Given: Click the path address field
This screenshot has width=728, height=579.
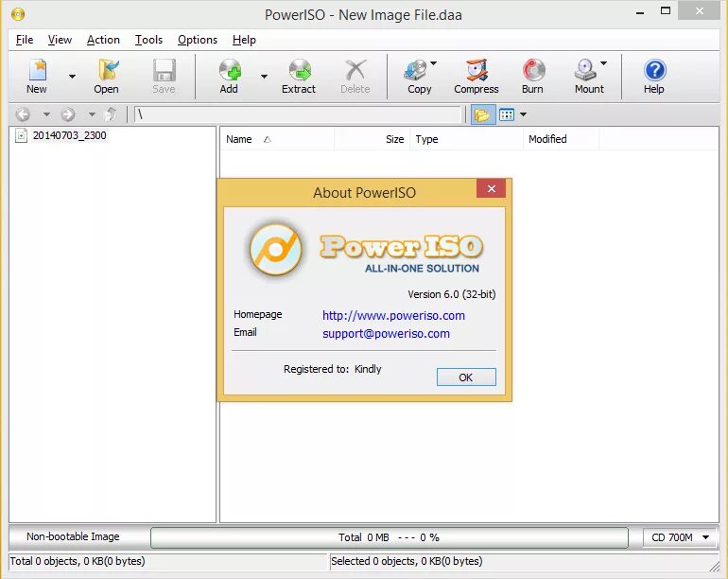Looking at the screenshot, I should 298,114.
